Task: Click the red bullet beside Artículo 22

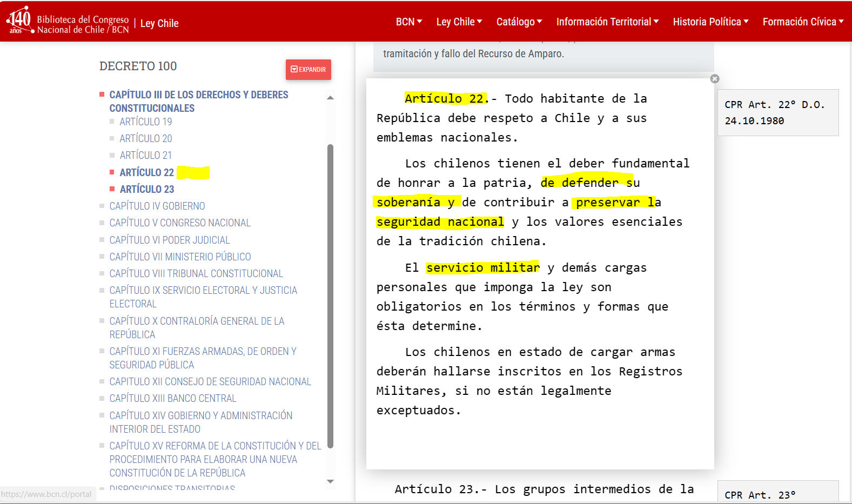Action: click(x=112, y=172)
